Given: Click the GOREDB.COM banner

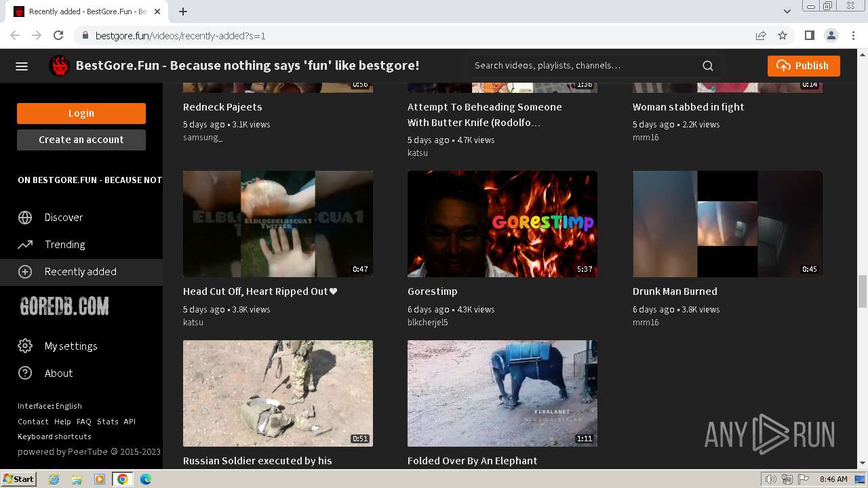Looking at the screenshot, I should (x=64, y=307).
